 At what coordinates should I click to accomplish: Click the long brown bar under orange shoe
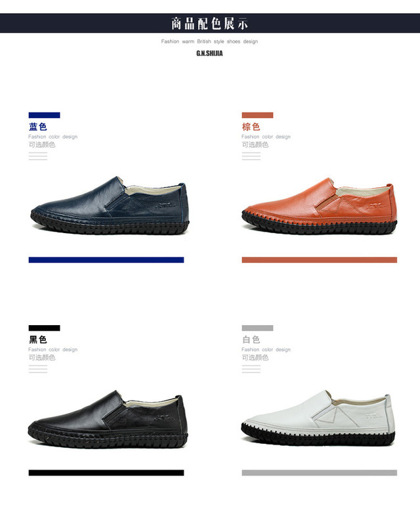[319, 260]
